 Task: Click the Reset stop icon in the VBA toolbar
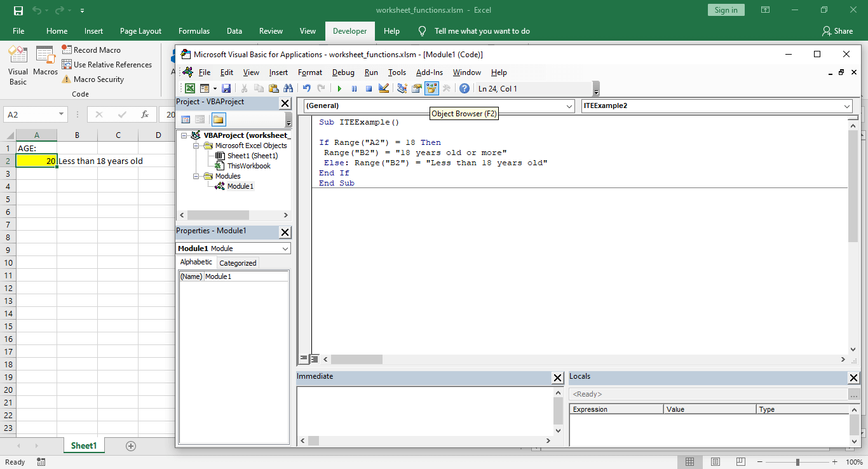coord(369,89)
